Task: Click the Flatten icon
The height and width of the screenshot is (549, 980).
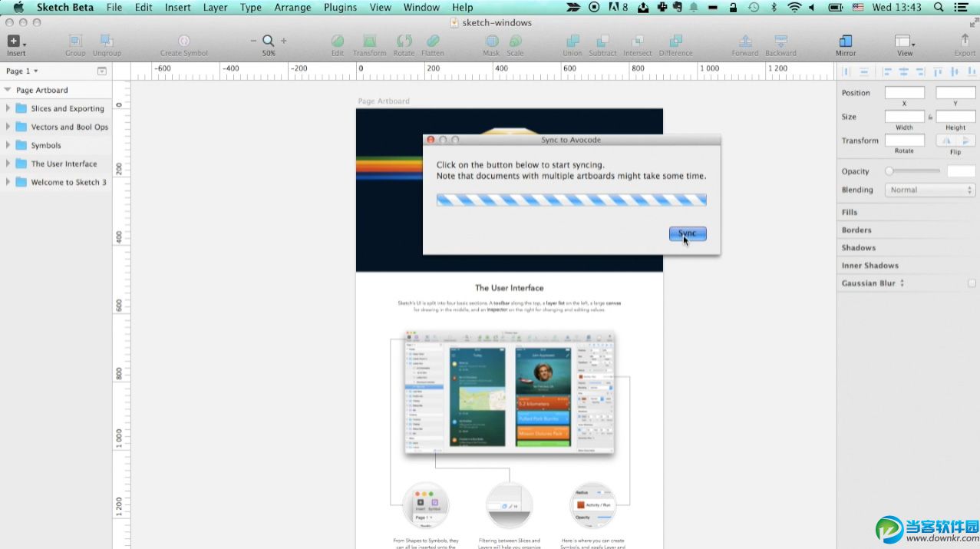Action: (x=433, y=41)
